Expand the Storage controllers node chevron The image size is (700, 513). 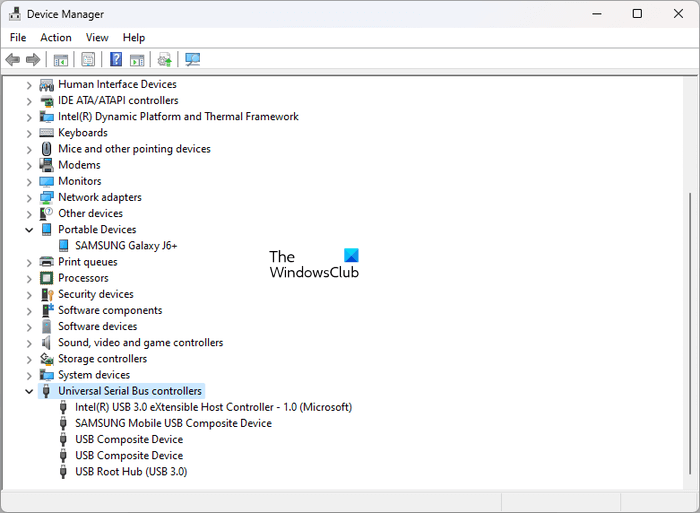[x=29, y=359]
